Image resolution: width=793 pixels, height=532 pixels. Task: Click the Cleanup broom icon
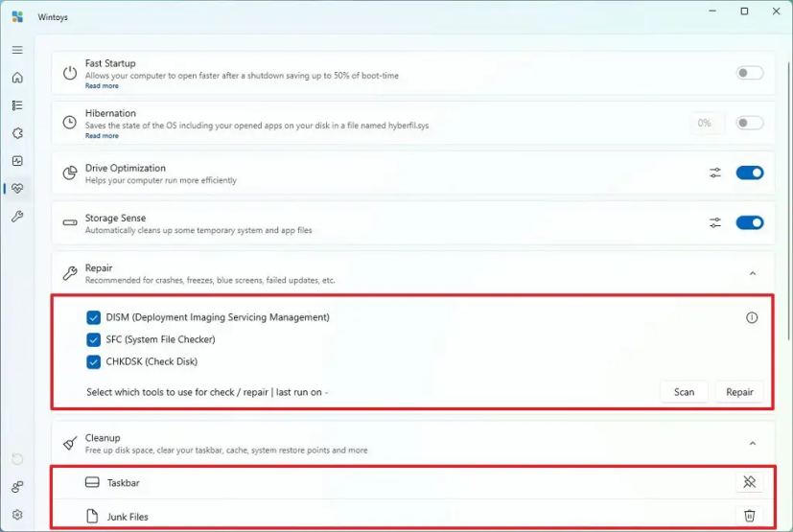coord(70,443)
